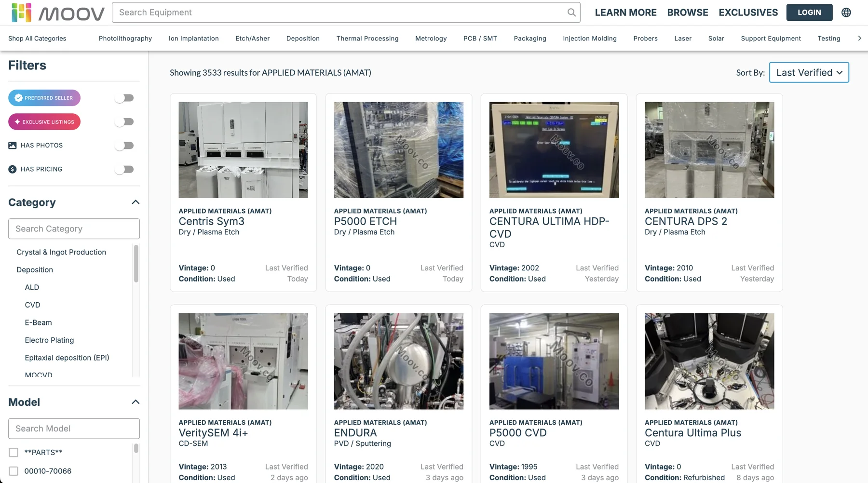Viewport: 868px width, 483px height.
Task: Click the Centura Ultima Plus title
Action: tap(693, 433)
